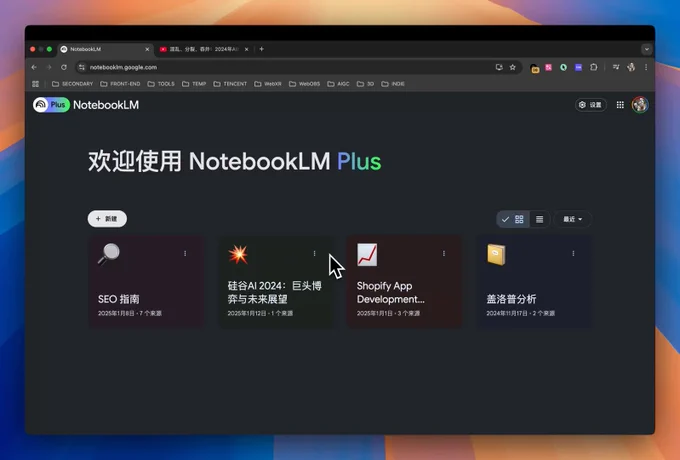Open the Shopify App Development notebook title
The image size is (680, 460).
tap(390, 293)
